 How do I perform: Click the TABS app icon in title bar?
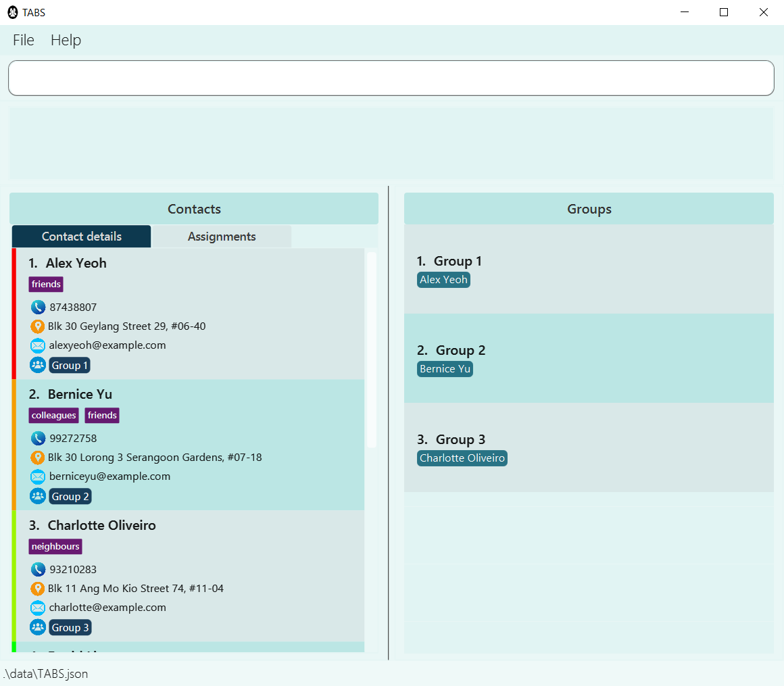point(12,12)
